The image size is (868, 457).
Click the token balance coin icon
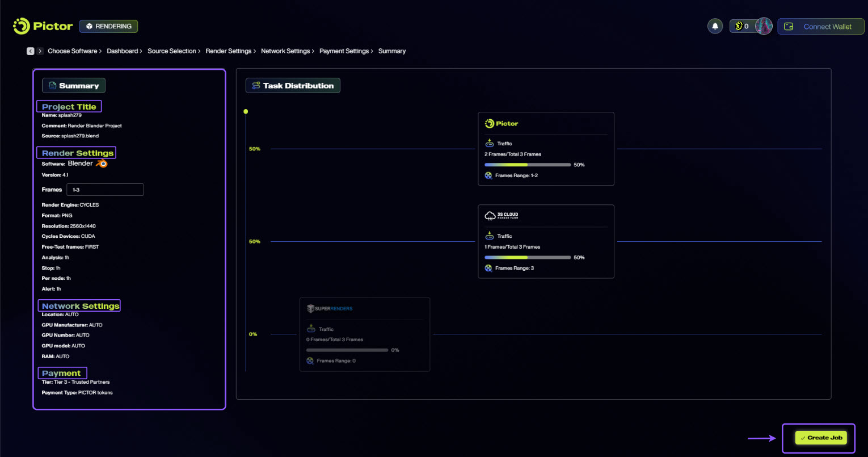(x=739, y=26)
